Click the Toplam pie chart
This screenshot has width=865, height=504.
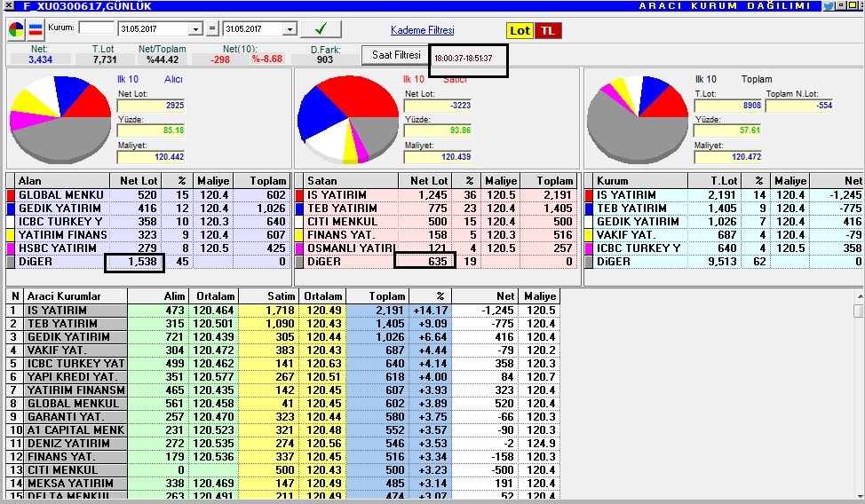[x=638, y=120]
